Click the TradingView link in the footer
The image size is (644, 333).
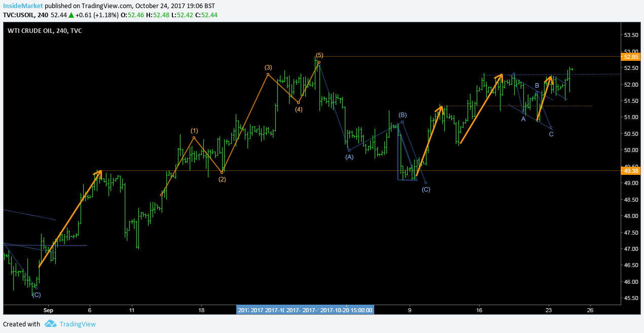click(x=77, y=324)
